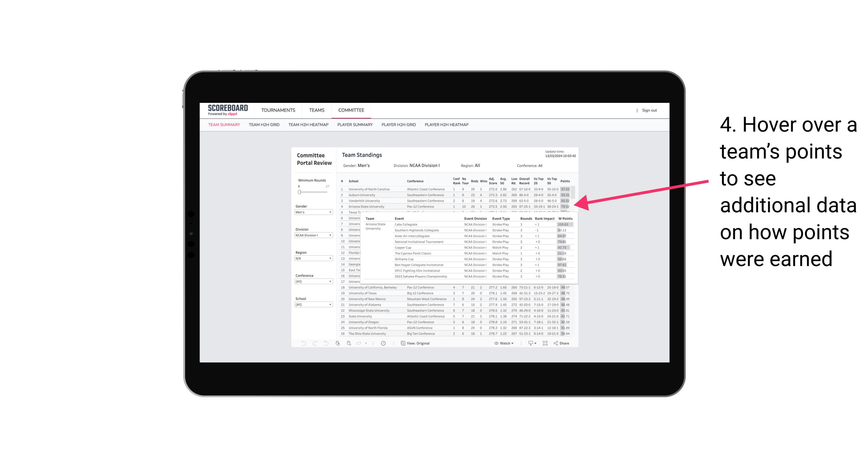The image size is (868, 467).
Task: Click the fullscreen expand icon
Action: click(545, 343)
